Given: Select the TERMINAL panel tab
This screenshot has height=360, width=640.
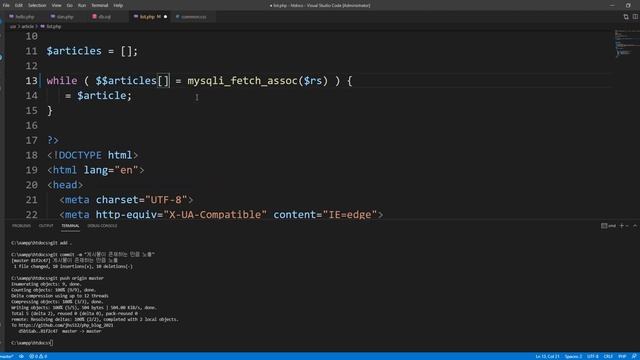Looking at the screenshot, I should [70, 226].
